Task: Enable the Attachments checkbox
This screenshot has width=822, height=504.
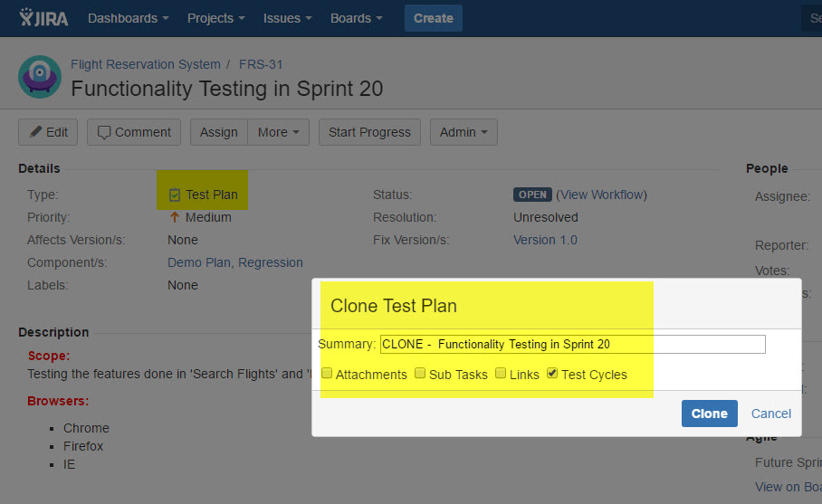Action: click(x=327, y=374)
